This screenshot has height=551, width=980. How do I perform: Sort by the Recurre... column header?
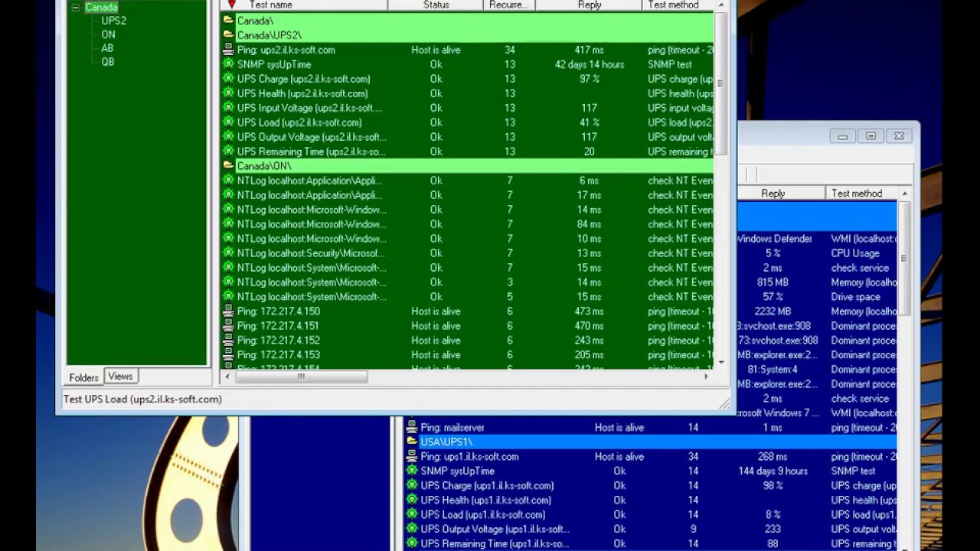pyautogui.click(x=509, y=5)
